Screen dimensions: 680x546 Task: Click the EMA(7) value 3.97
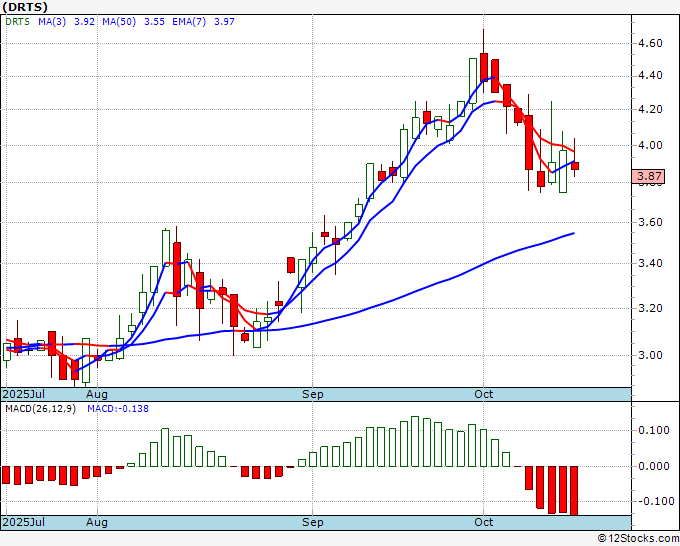click(225, 22)
